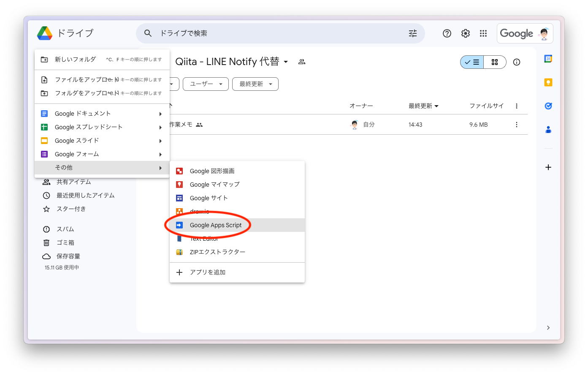Open ゴミ箱 in the sidebar

click(66, 242)
